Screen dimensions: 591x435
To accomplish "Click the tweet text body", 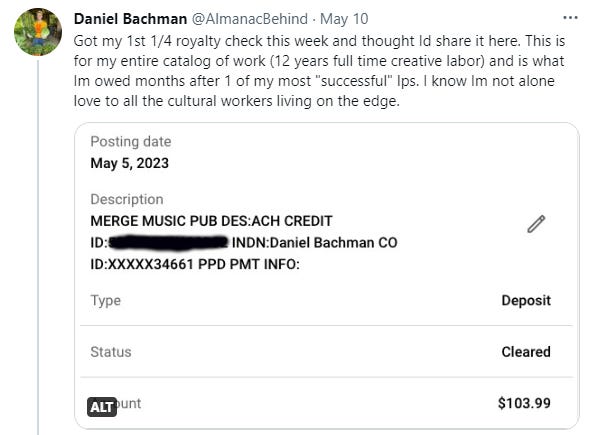I will click(319, 71).
